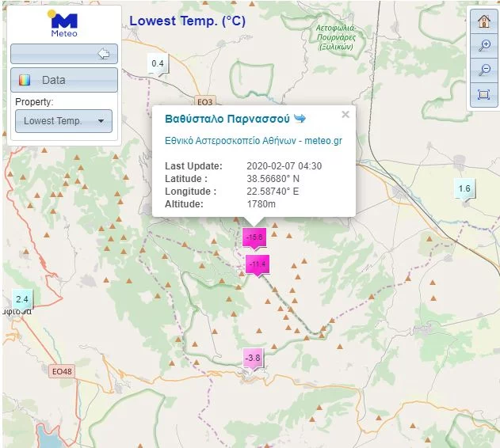This screenshot has width=500, height=448.
Task: Click the home view map button
Action: 483,21
